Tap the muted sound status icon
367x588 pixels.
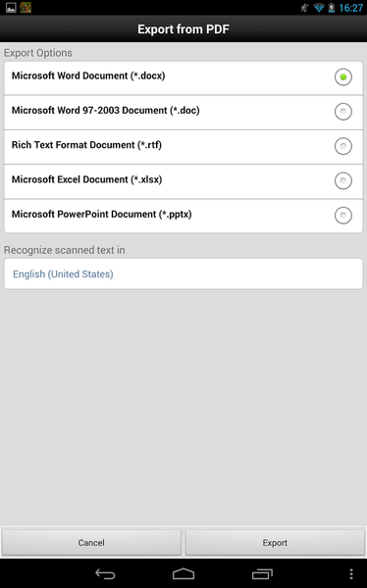[x=304, y=8]
